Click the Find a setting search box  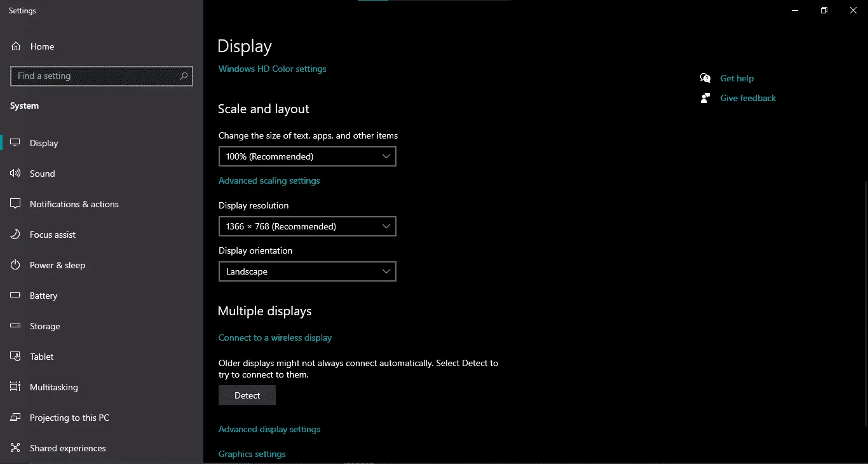pyautogui.click(x=102, y=76)
